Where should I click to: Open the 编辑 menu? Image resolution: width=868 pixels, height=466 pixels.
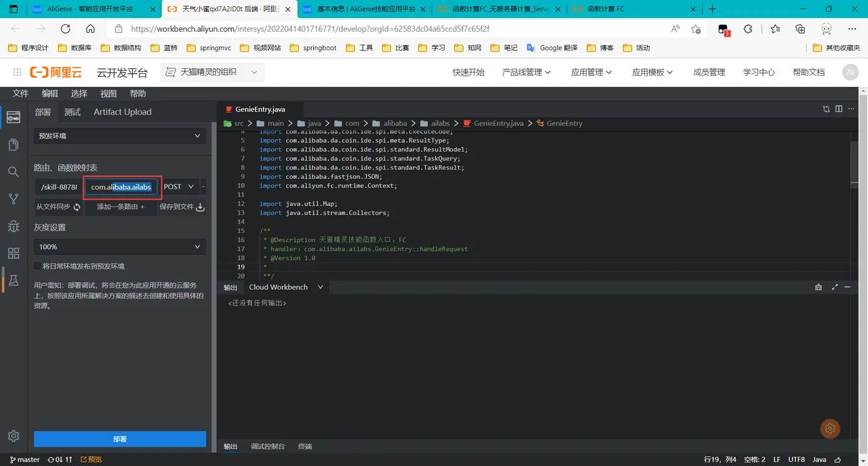click(x=50, y=93)
